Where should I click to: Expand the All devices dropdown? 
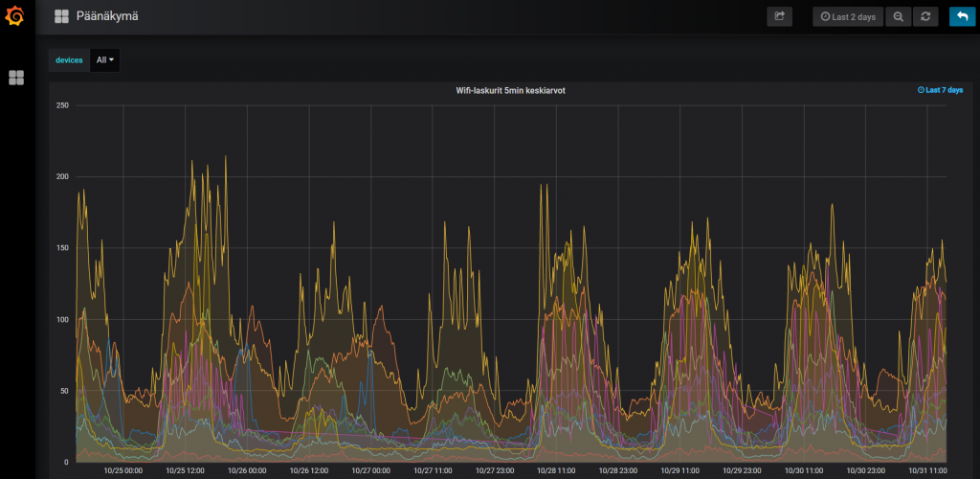104,60
